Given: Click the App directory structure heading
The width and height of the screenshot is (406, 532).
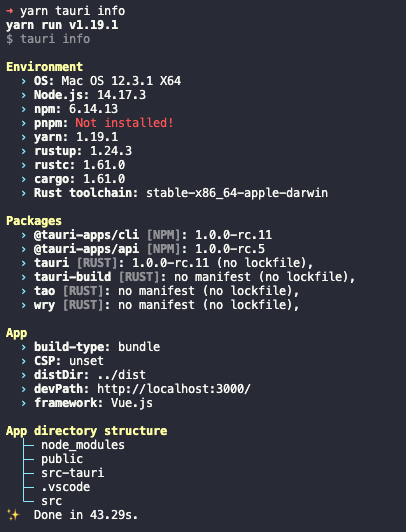Looking at the screenshot, I should [x=86, y=431].
